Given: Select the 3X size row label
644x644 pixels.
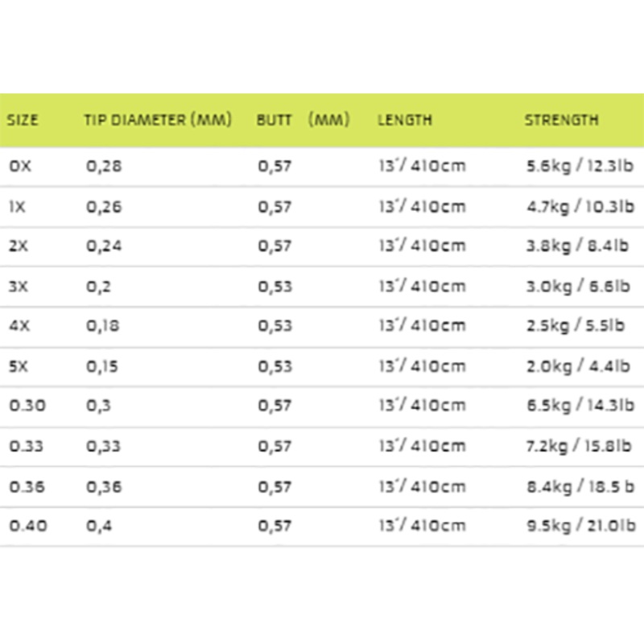Looking at the screenshot, I should pyautogui.click(x=19, y=287).
